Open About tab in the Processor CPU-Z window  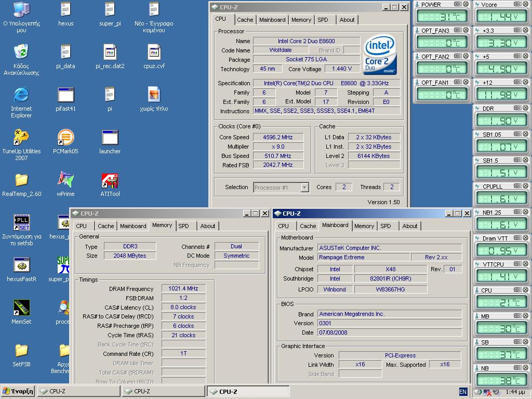point(347,20)
